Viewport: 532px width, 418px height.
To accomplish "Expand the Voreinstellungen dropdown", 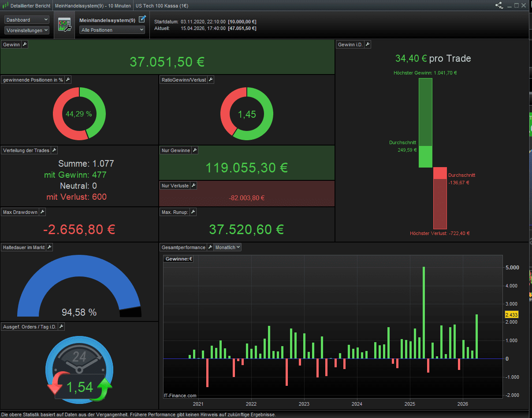I will 27,30.
